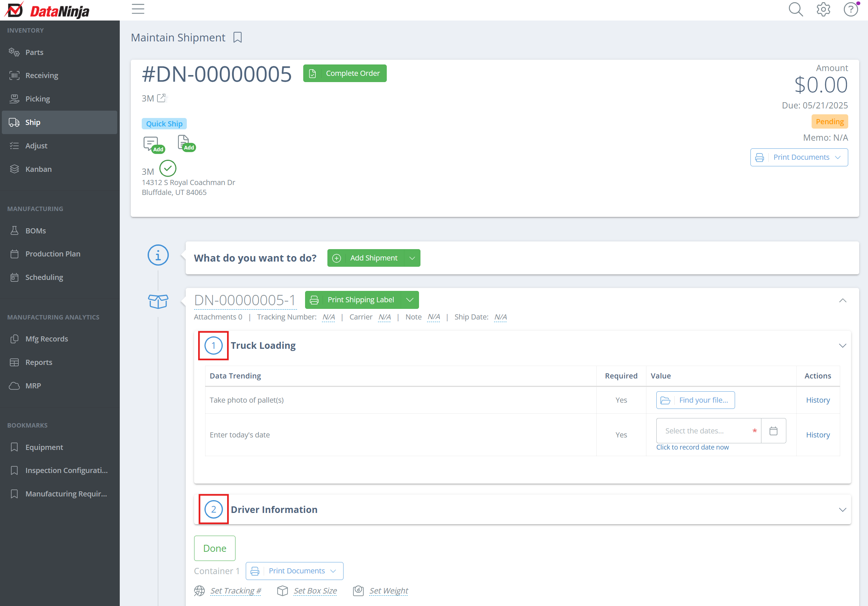This screenshot has height=606, width=868.
Task: Click the search magnifier icon
Action: [x=795, y=9]
